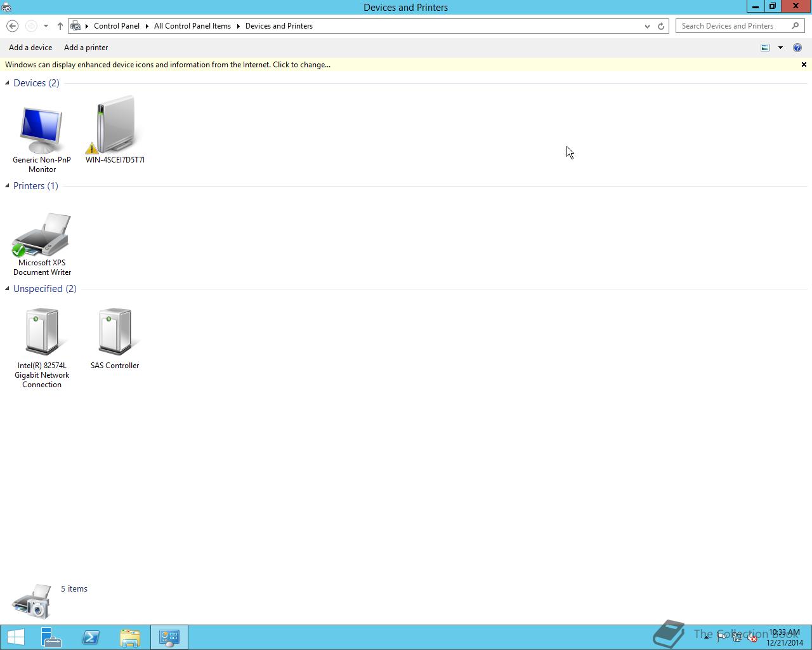Image resolution: width=812 pixels, height=650 pixels.
Task: Expand the arrow after All Control Panel Items
Action: 239,26
